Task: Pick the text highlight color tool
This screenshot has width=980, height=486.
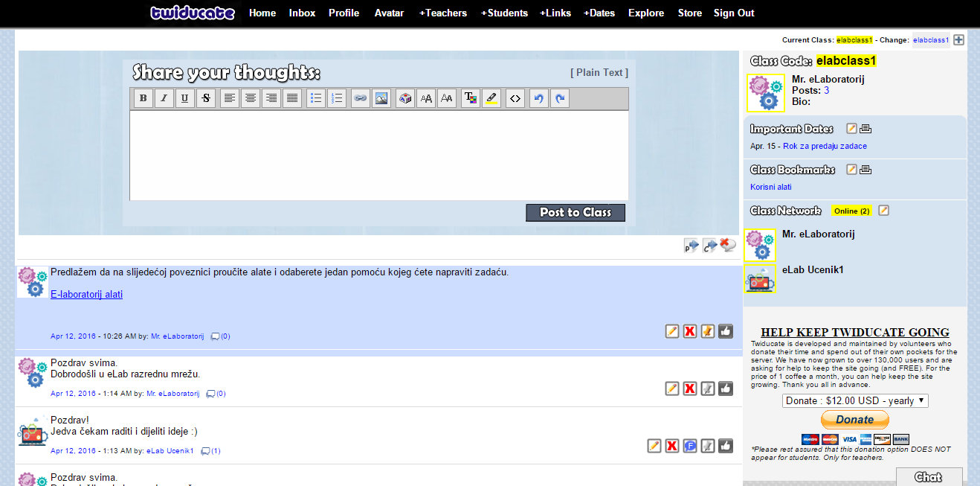Action: click(x=491, y=98)
